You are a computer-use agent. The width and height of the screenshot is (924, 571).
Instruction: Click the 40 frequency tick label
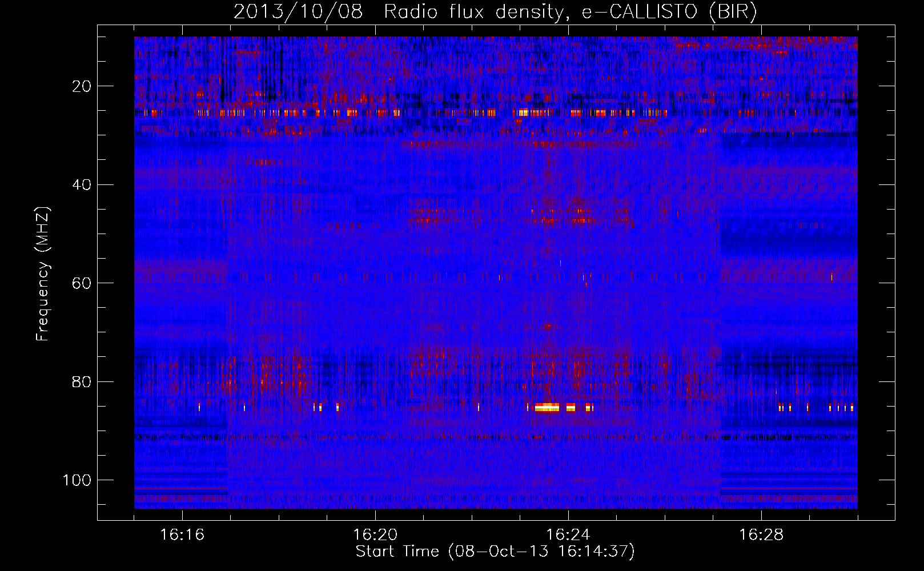(x=82, y=184)
